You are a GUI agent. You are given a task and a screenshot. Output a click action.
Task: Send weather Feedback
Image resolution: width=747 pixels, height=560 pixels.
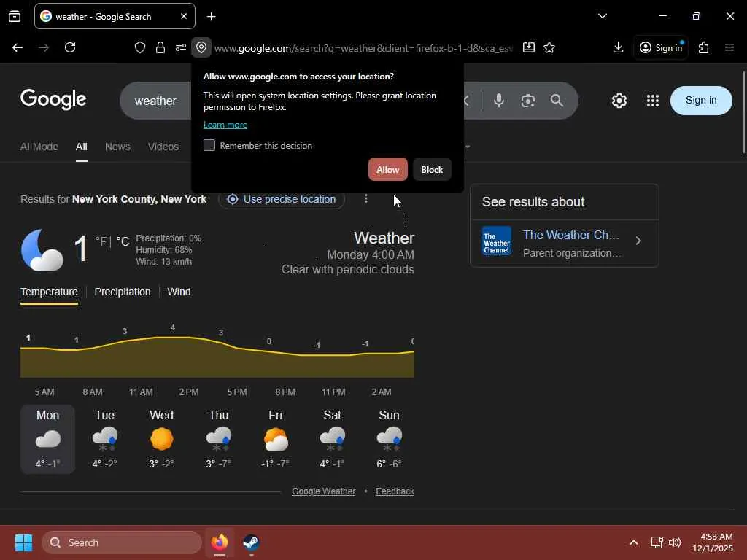click(x=395, y=491)
